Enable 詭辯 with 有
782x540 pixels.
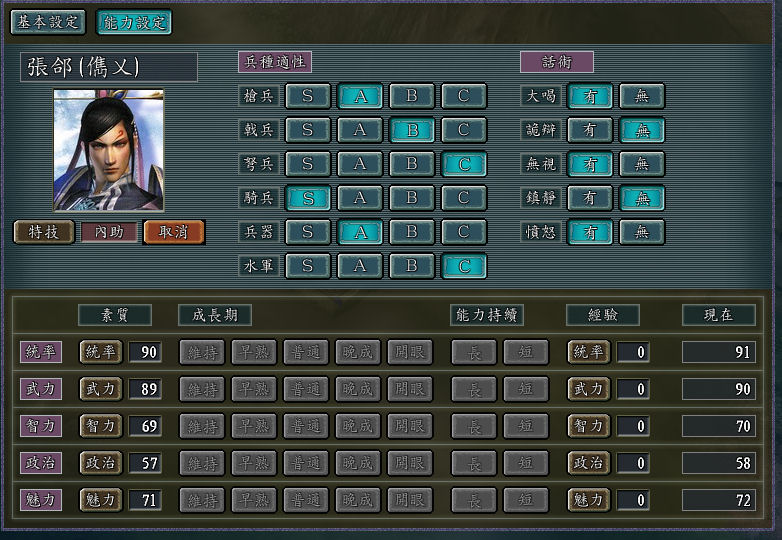pyautogui.click(x=590, y=130)
